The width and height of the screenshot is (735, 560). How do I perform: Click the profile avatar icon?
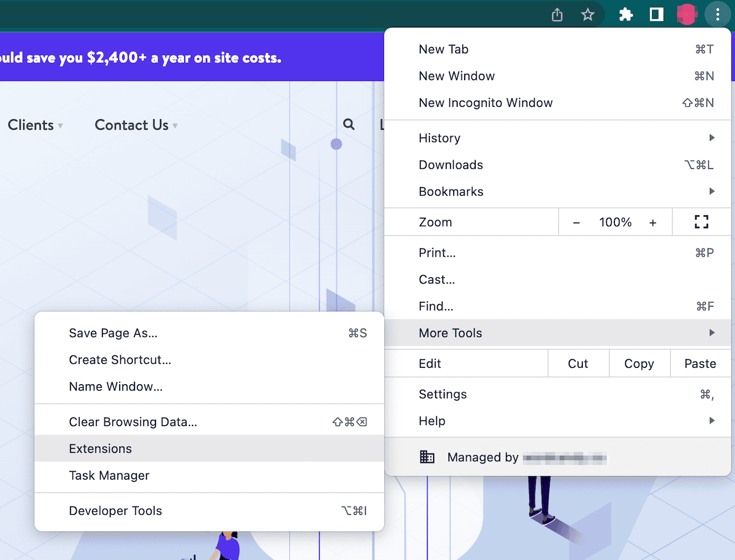tap(687, 15)
